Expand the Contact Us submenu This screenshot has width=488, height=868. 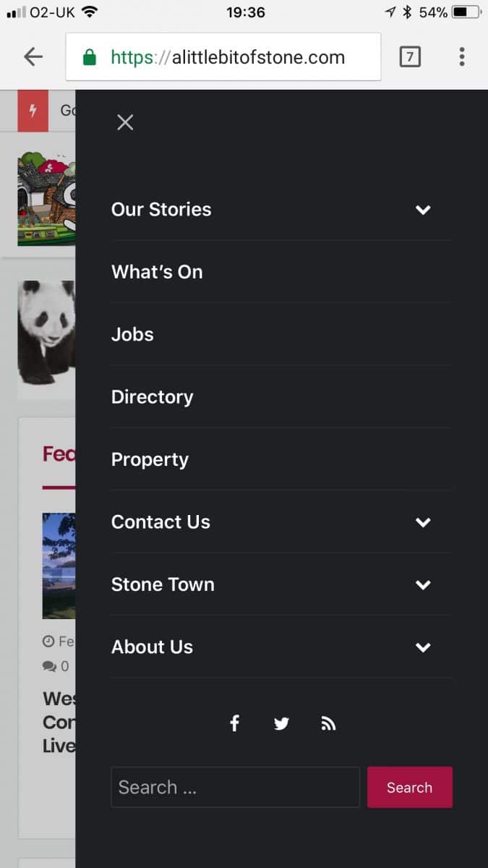pos(423,522)
